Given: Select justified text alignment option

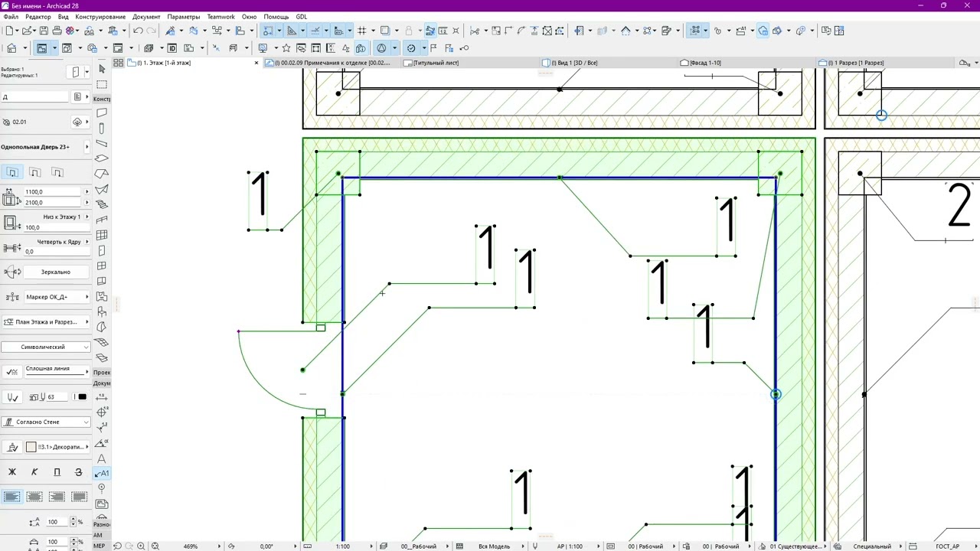Looking at the screenshot, I should pos(79,497).
